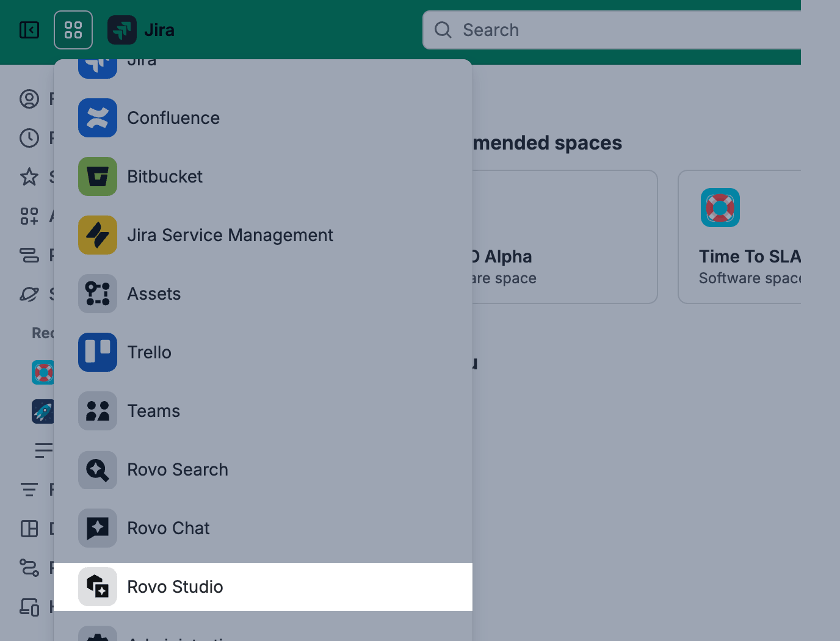Launch Rovo Chat via its chat icon
Viewport: 840px width, 641px height.
(x=98, y=528)
